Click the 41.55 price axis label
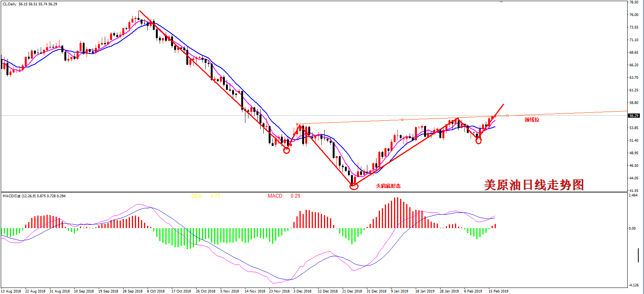Viewport: 644px width, 294px height. coord(634,190)
